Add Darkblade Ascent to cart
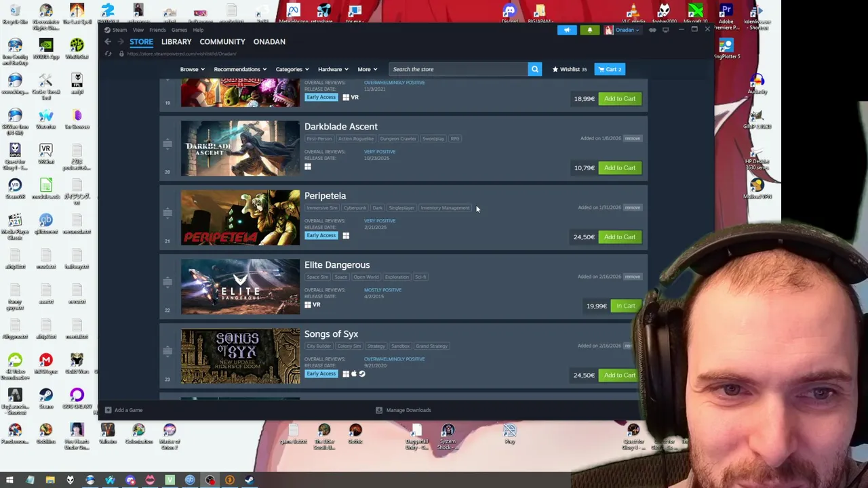The height and width of the screenshot is (488, 868). pos(620,167)
